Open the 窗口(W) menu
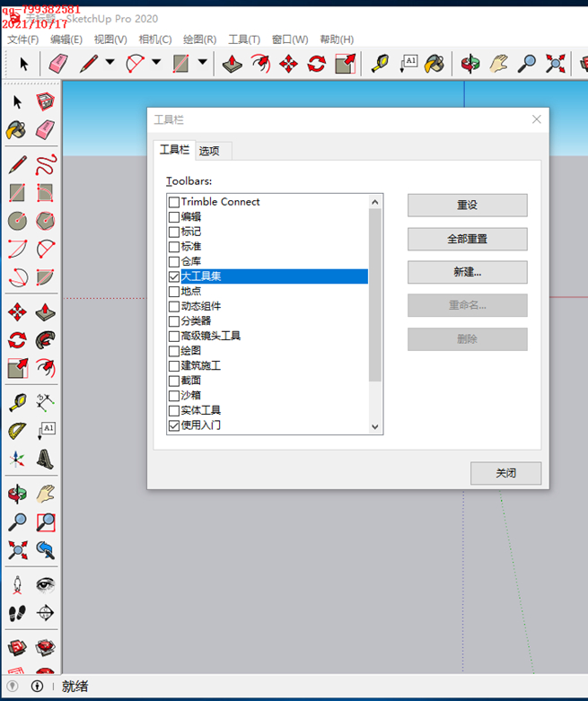Image resolution: width=588 pixels, height=701 pixels. tap(290, 39)
